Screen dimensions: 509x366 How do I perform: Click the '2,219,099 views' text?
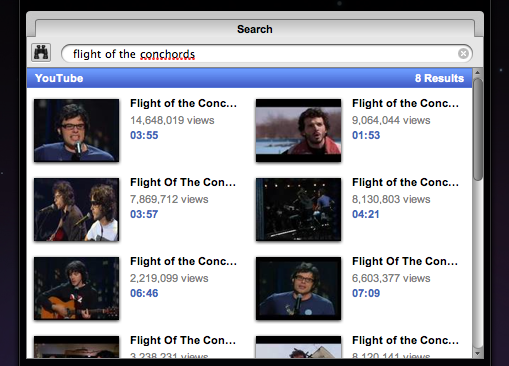[169, 278]
